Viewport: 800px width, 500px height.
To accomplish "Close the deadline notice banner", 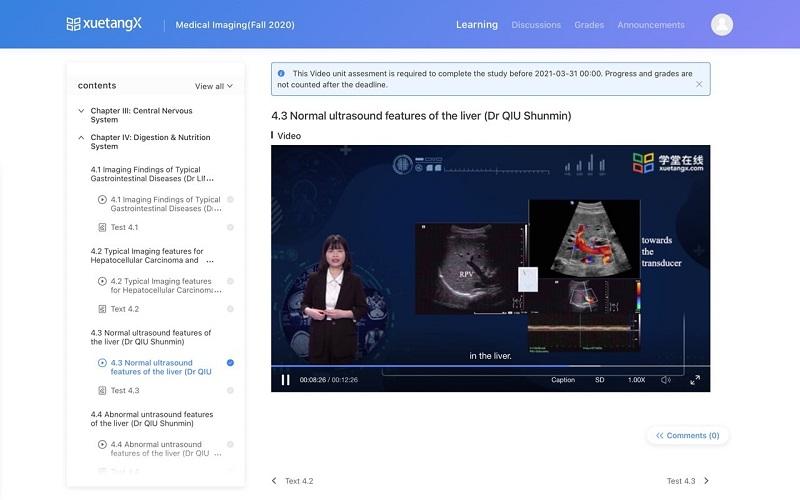I will click(x=699, y=84).
